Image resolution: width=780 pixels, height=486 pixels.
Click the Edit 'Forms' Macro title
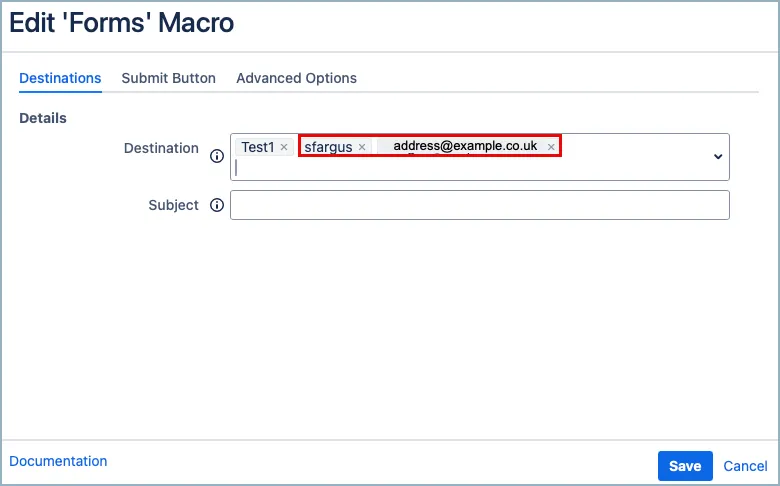click(x=122, y=23)
